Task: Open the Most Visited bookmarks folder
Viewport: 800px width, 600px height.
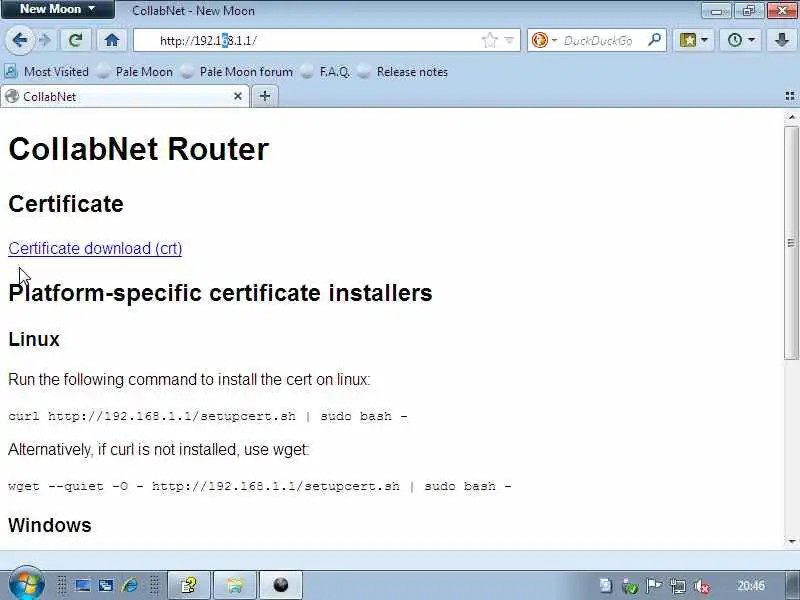Action: coord(46,72)
